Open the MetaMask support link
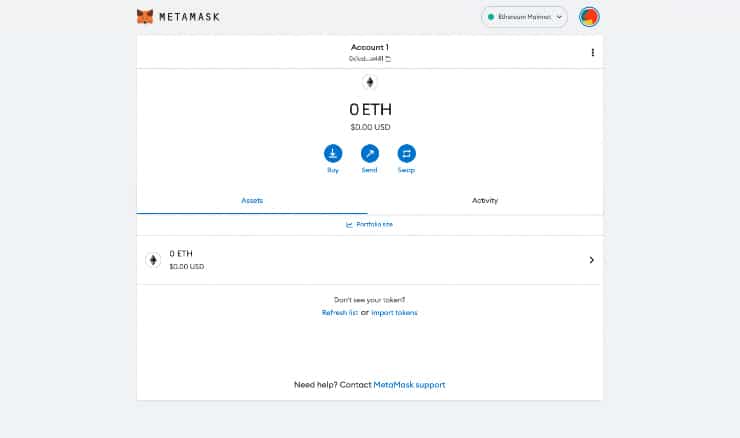The height and width of the screenshot is (438, 740). 409,385
